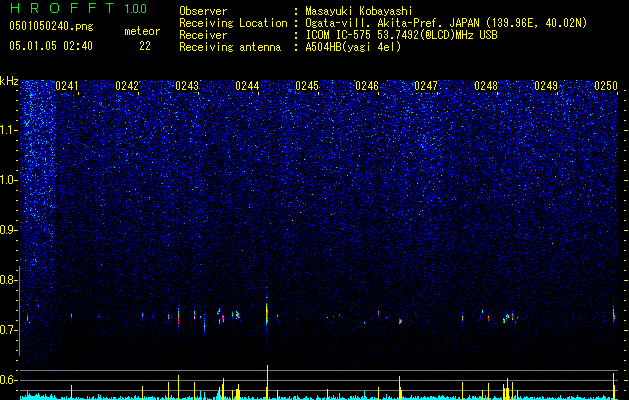Click the 0245 time marker
Screen dimensions: 629x400
[307, 85]
